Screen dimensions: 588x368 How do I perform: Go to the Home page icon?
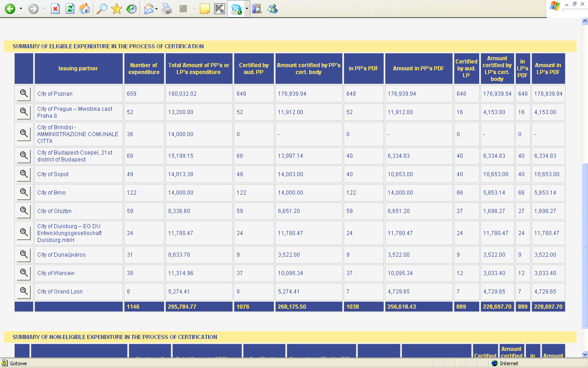pyautogui.click(x=85, y=9)
